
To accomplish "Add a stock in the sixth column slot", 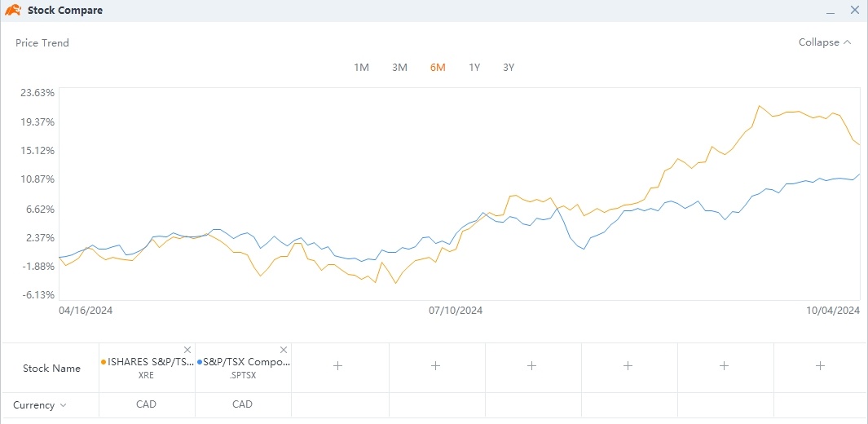I will point(628,365).
